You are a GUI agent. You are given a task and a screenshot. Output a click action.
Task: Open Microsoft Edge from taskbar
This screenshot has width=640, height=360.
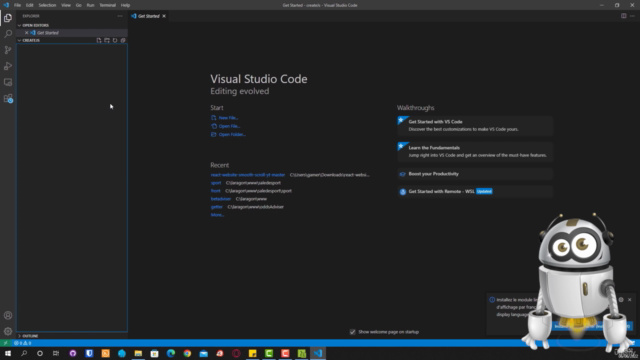tap(171, 353)
